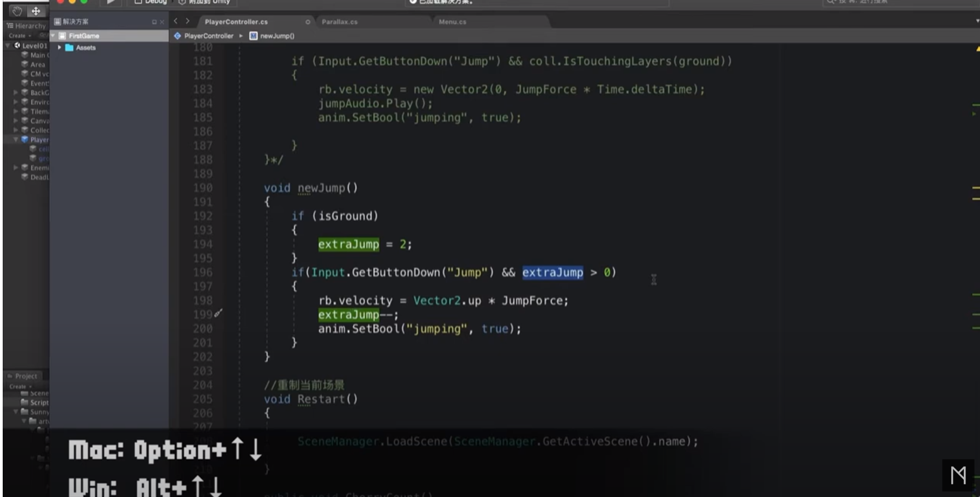Open the Project panel Create dropdown
The image size is (980, 497).
[20, 386]
